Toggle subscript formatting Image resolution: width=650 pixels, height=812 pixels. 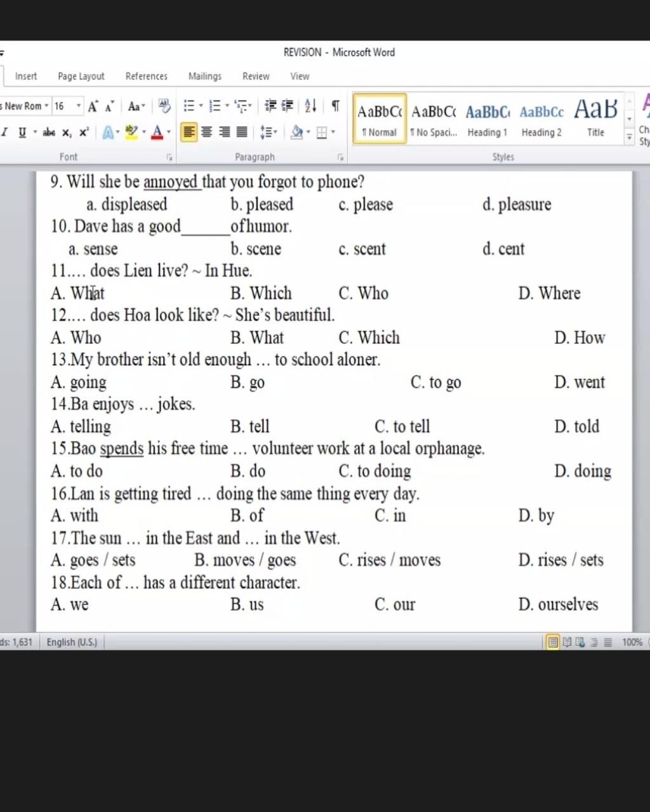coord(67,133)
